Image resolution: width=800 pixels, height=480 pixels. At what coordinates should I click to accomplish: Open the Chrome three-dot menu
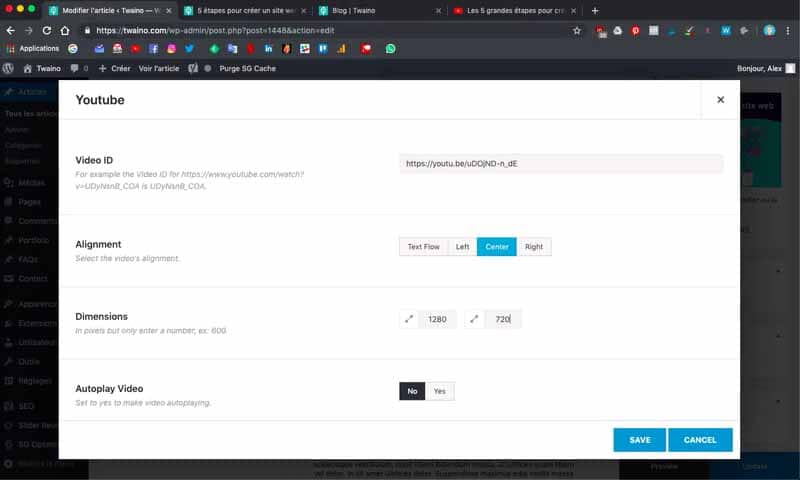click(x=788, y=31)
